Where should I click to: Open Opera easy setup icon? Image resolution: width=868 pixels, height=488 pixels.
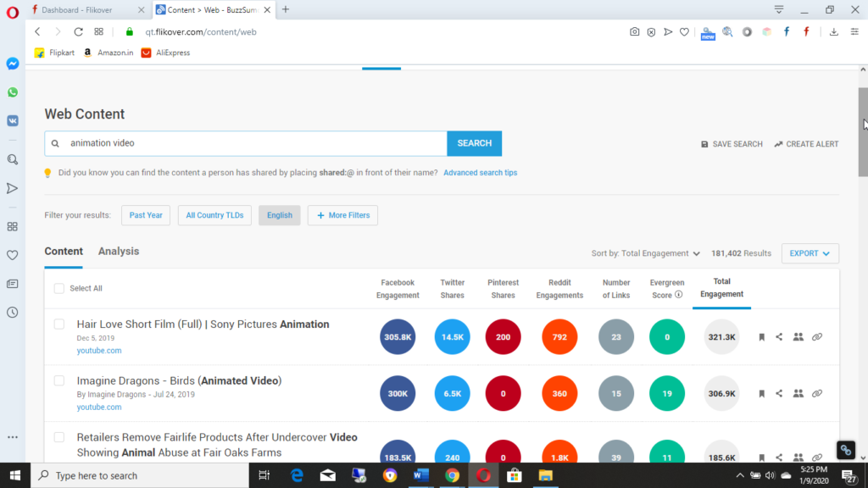click(x=854, y=32)
